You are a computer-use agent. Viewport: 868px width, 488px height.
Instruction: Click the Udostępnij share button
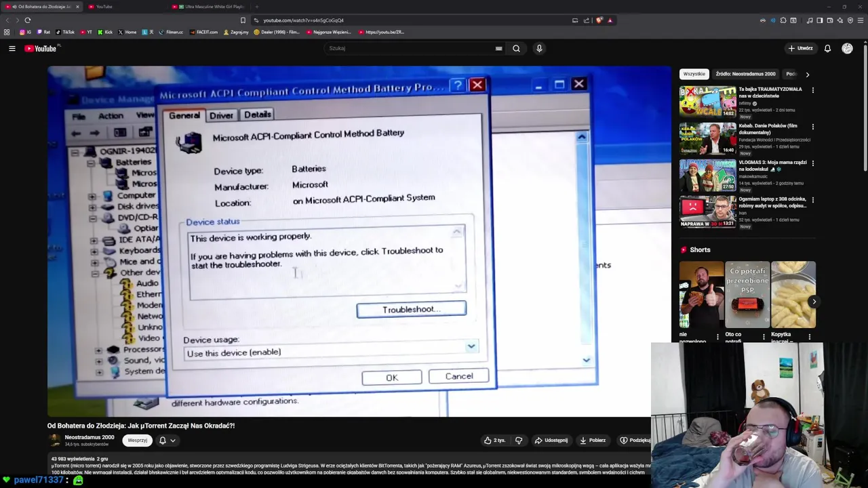tap(551, 440)
